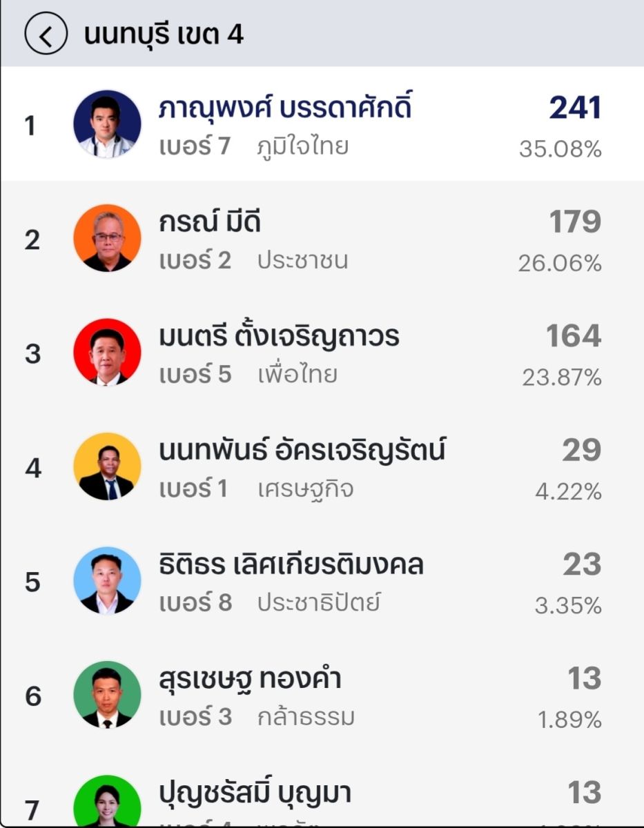Click นนทพันธ์ อัครเจริญรัตน์'s yellow avatar photo

tap(107, 466)
